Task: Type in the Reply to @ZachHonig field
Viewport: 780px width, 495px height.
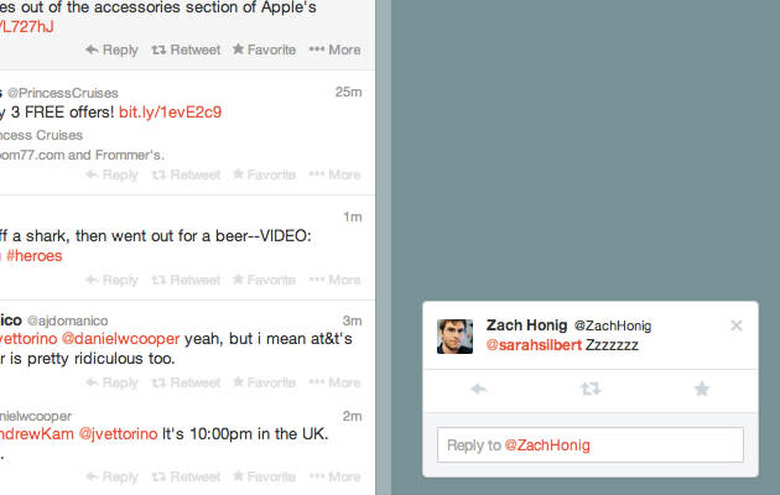Action: [x=590, y=445]
